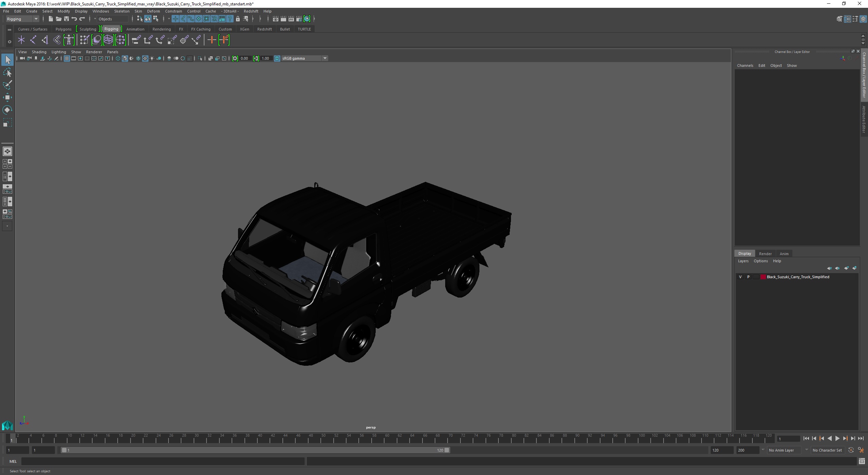Toggle the P column for current layer
This screenshot has height=475, width=868.
(x=748, y=277)
